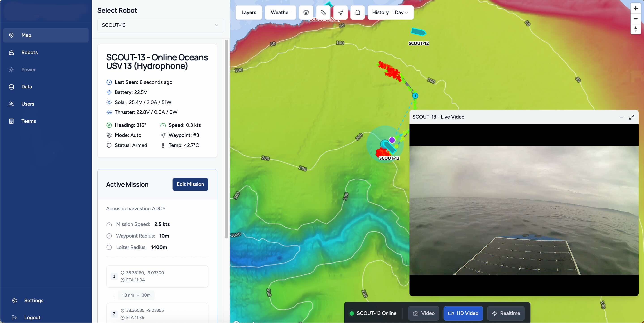Go to the Data section in sidebar
Image resolution: width=644 pixels, height=323 pixels.
tap(26, 87)
